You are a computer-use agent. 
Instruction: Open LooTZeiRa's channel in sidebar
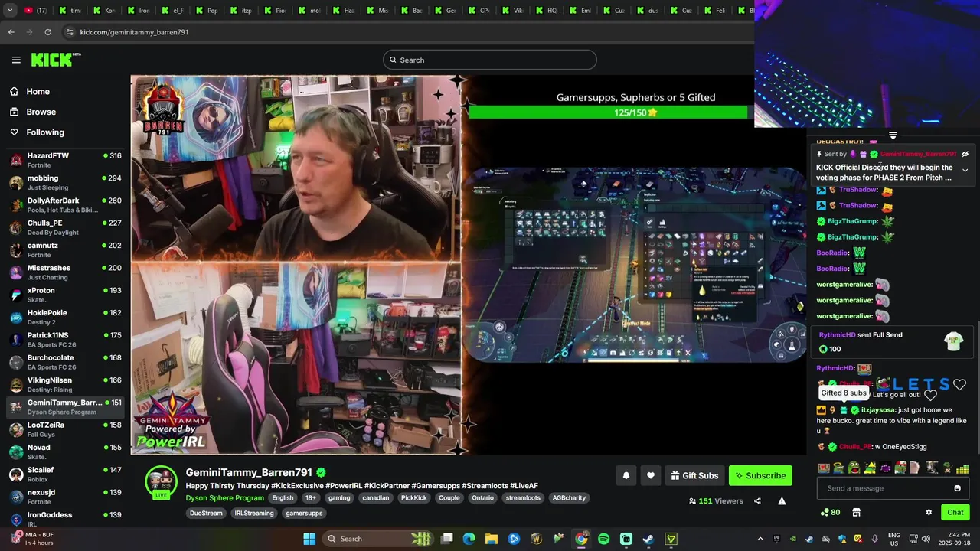pos(66,429)
